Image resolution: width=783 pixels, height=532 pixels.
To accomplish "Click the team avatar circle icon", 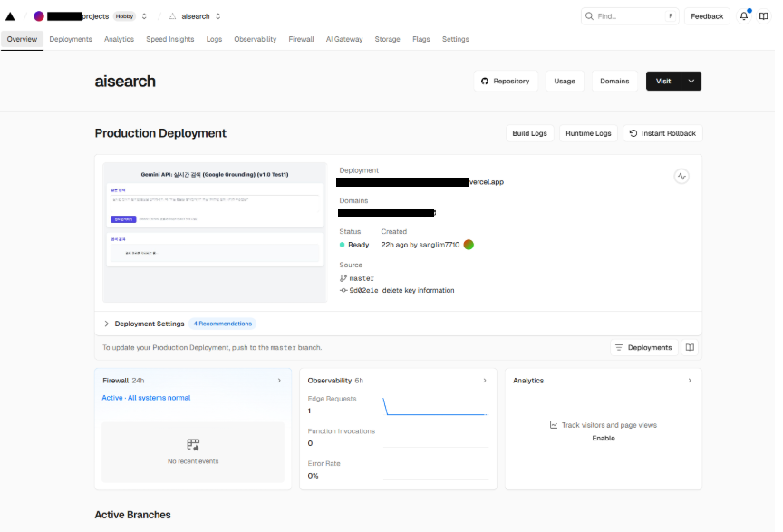I will click(x=38, y=16).
